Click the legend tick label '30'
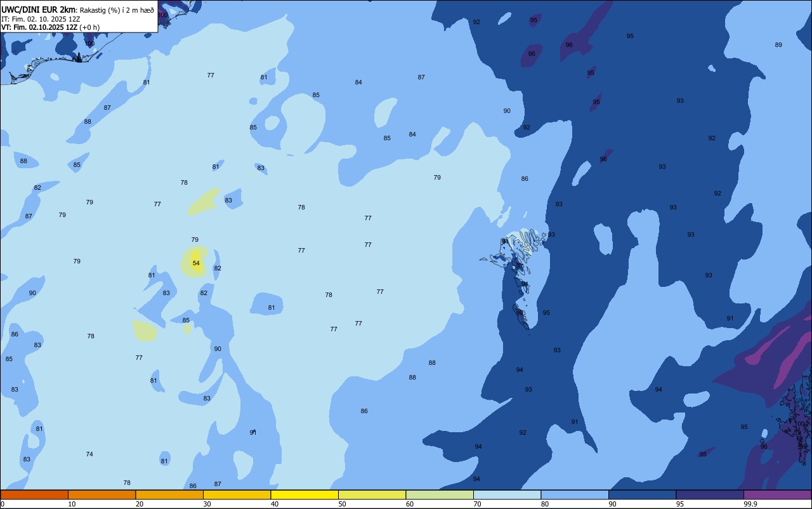812x509 pixels. [x=207, y=504]
